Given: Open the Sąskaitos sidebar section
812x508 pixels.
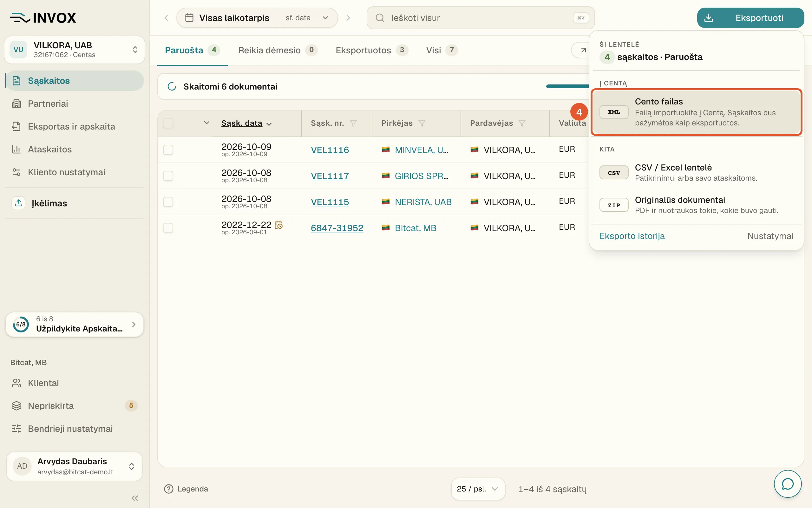Looking at the screenshot, I should 75,81.
